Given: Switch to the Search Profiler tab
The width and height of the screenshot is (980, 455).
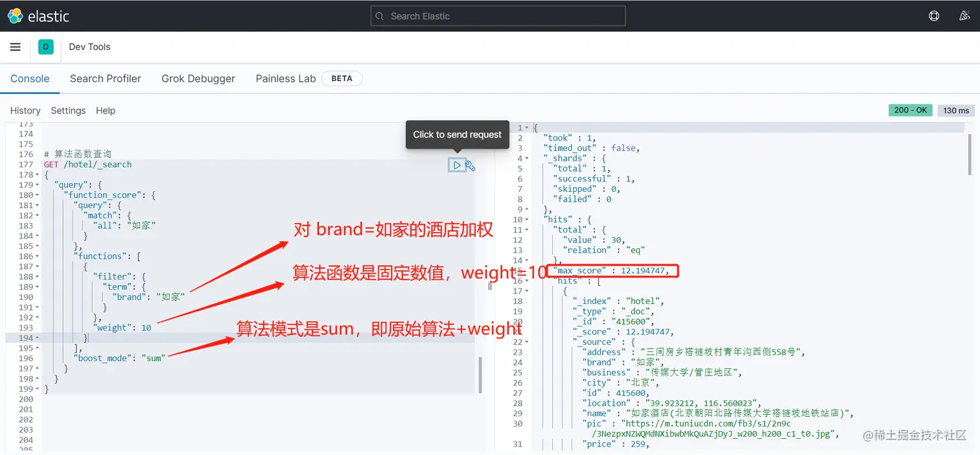Looking at the screenshot, I should (106, 78).
